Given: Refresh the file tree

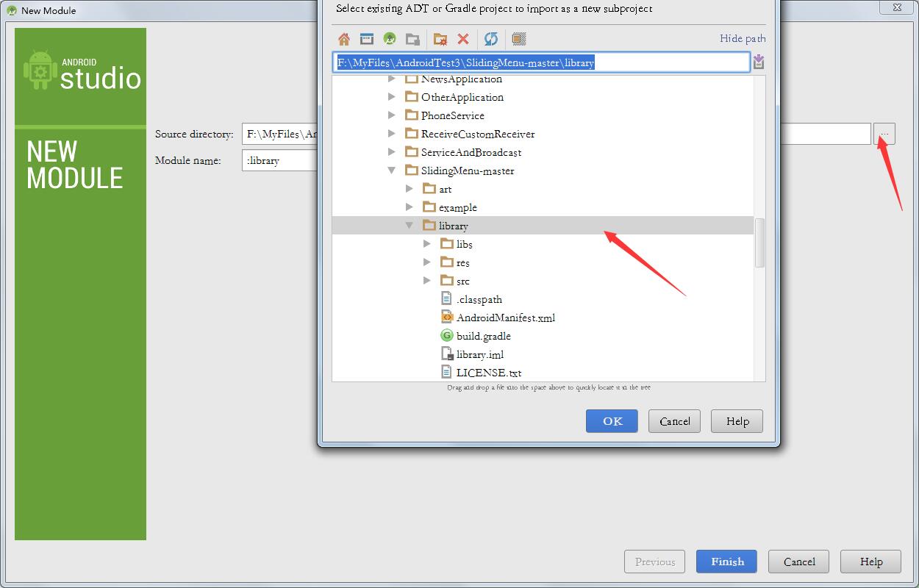Looking at the screenshot, I should (491, 39).
